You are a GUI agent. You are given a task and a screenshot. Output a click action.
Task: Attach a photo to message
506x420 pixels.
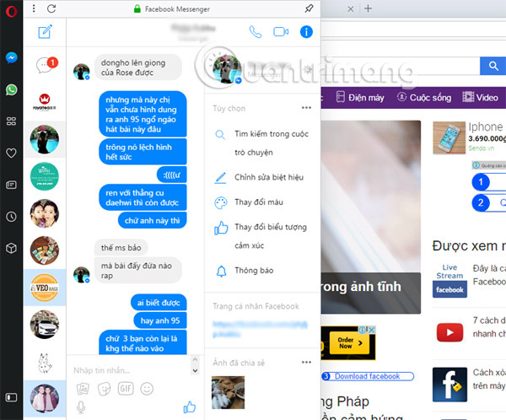pos(83,389)
